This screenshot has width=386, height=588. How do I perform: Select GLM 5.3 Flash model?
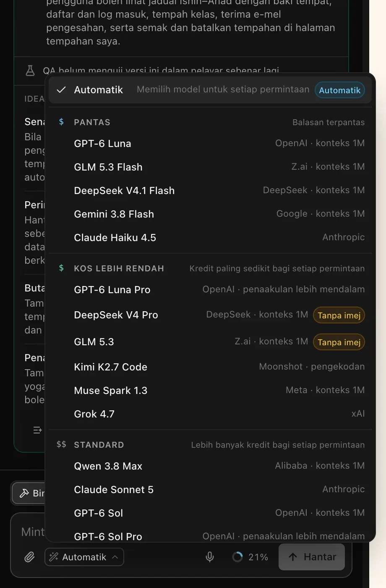(x=210, y=167)
